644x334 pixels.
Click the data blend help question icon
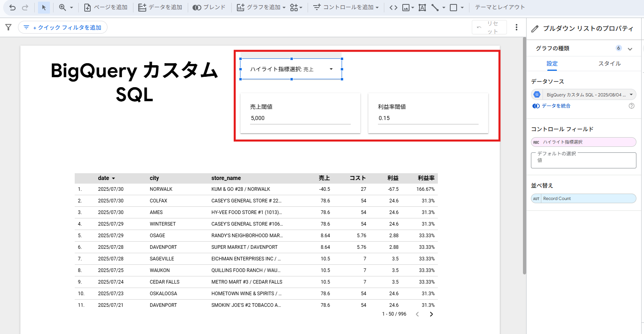(632, 106)
